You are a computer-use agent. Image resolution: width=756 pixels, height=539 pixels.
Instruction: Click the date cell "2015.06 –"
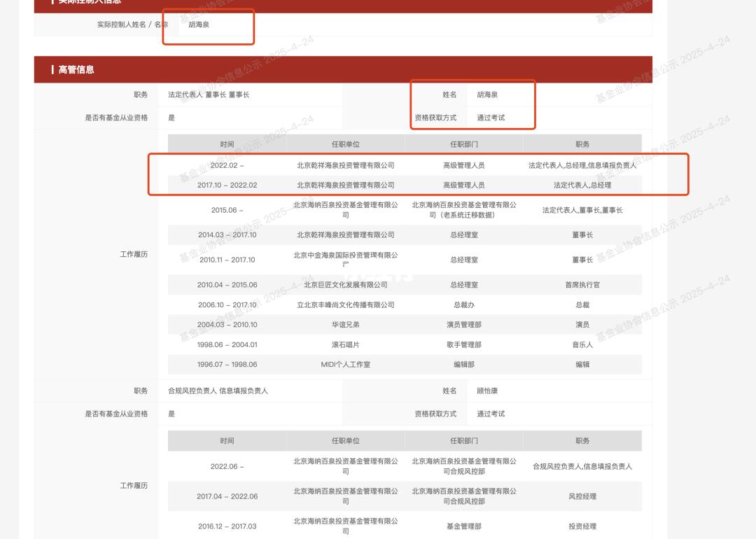[x=227, y=210]
